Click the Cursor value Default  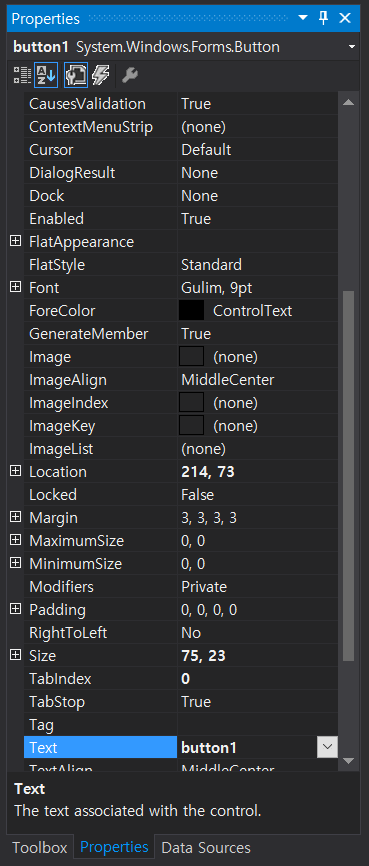[206, 150]
